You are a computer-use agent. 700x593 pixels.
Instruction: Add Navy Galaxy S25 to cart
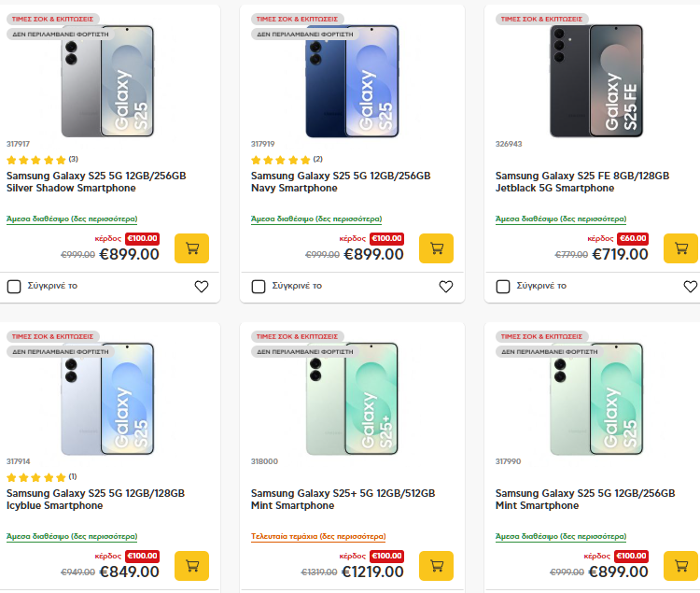tap(436, 248)
